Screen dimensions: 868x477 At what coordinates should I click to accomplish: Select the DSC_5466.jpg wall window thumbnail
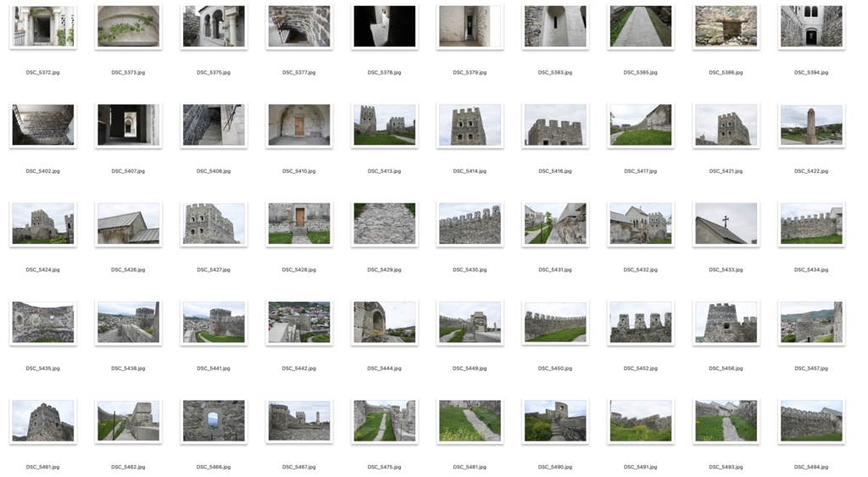(x=214, y=421)
